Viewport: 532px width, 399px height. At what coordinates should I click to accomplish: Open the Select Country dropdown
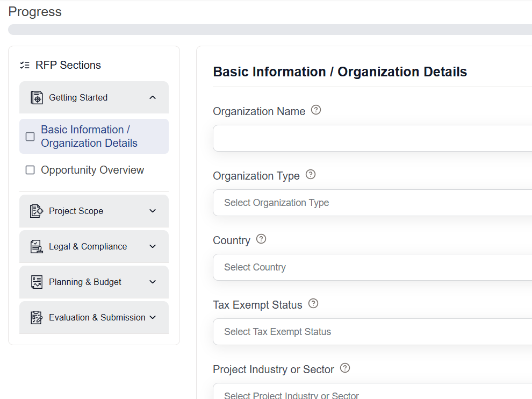372,267
